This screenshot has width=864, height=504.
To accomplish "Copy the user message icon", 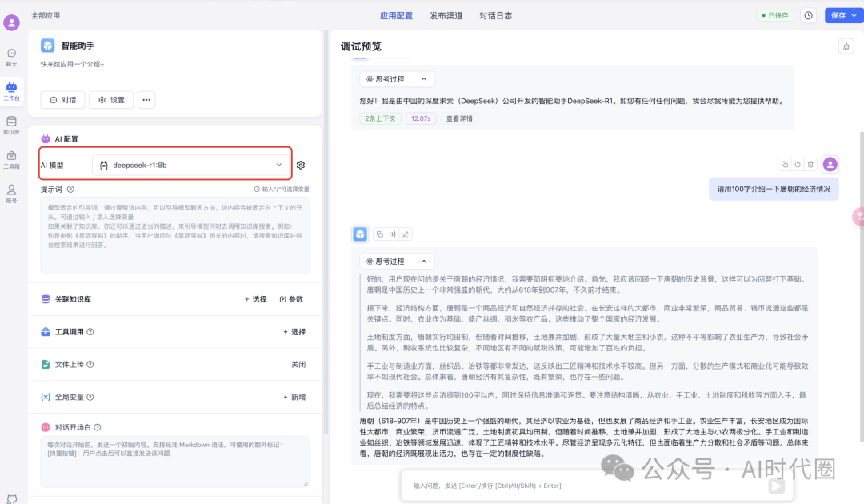I will [x=785, y=164].
